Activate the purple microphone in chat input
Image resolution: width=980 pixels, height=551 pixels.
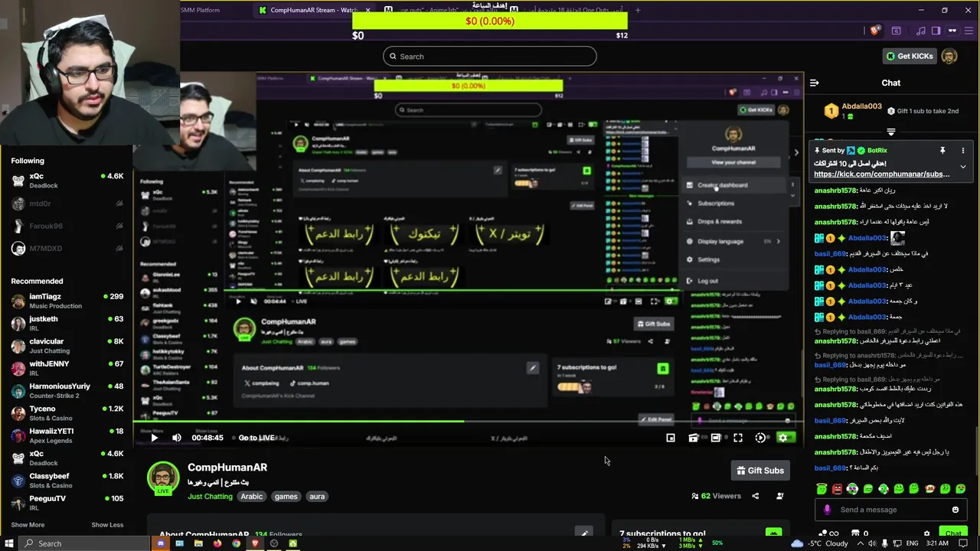click(826, 510)
